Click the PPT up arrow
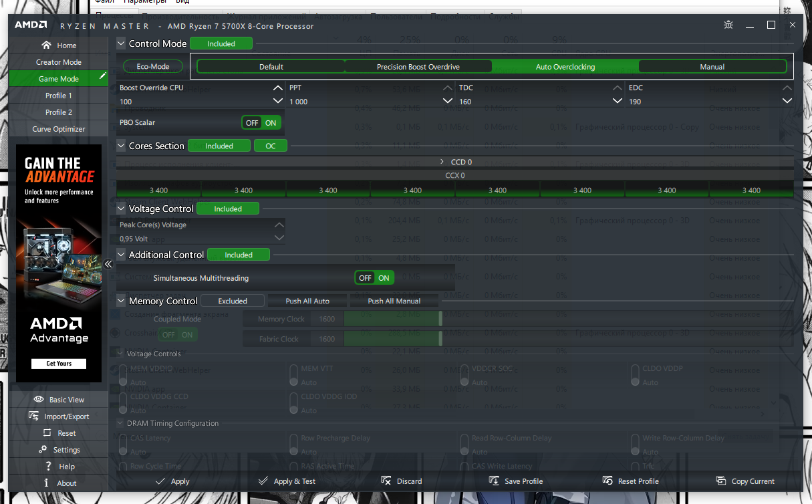The image size is (812, 504). coord(448,88)
